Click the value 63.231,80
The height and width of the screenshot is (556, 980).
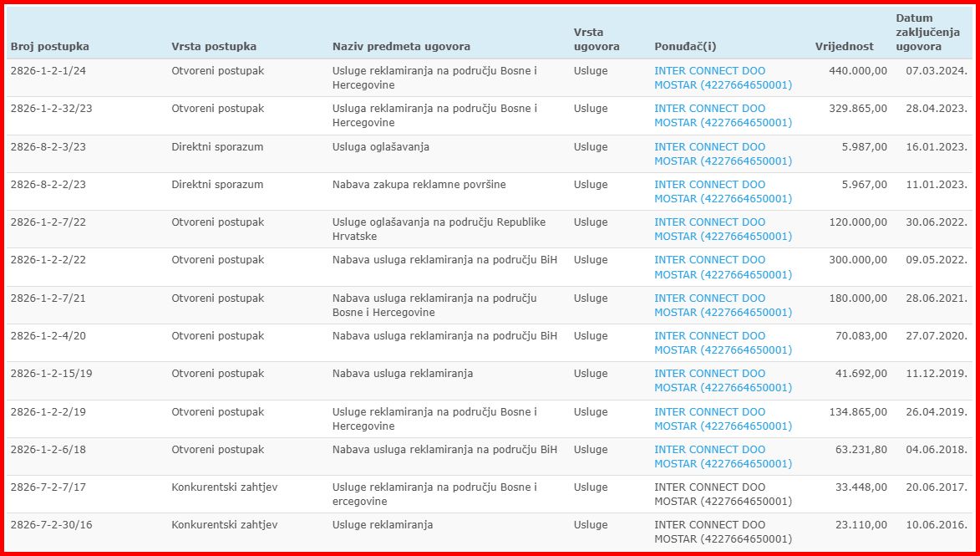click(x=861, y=450)
